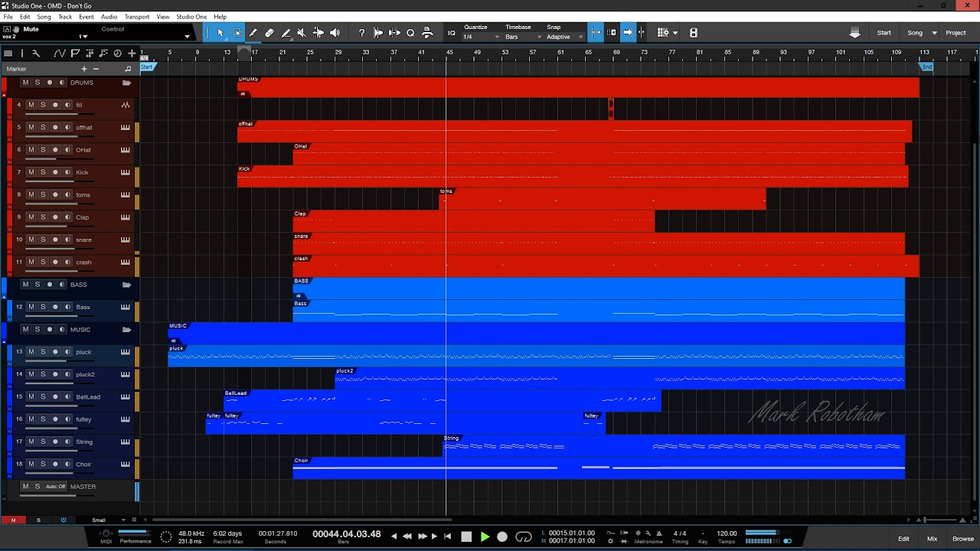Viewport: 980px width, 551px height.
Task: Select the Mute tool
Action: [302, 33]
